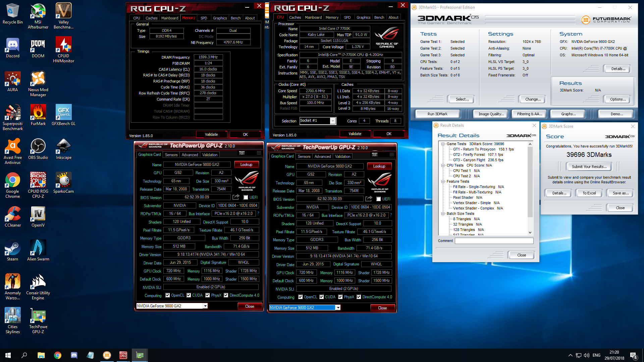Toggle CUDA checkbox in right GPU-Z
The width and height of the screenshot is (644, 362).
(x=322, y=297)
